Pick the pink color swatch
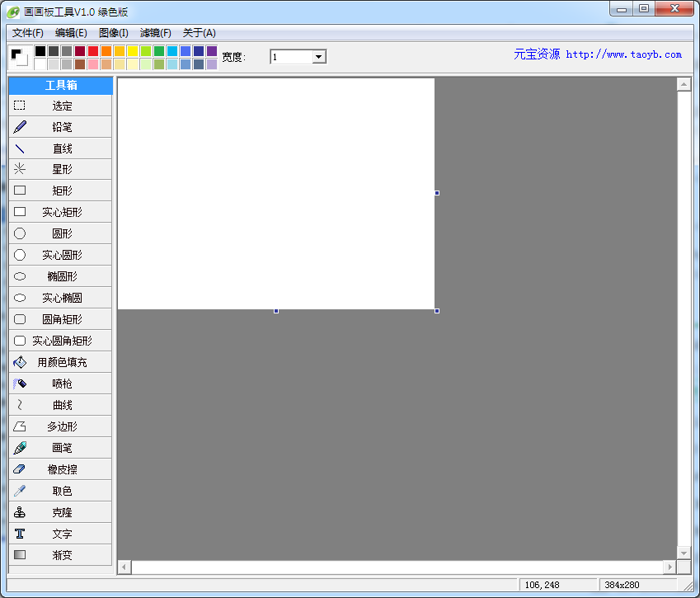 [93, 64]
